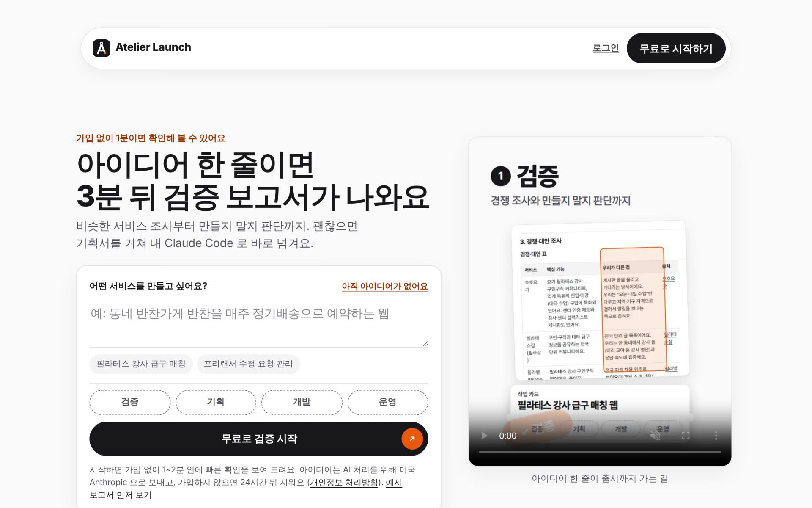Open the video three-dot options menu

716,436
